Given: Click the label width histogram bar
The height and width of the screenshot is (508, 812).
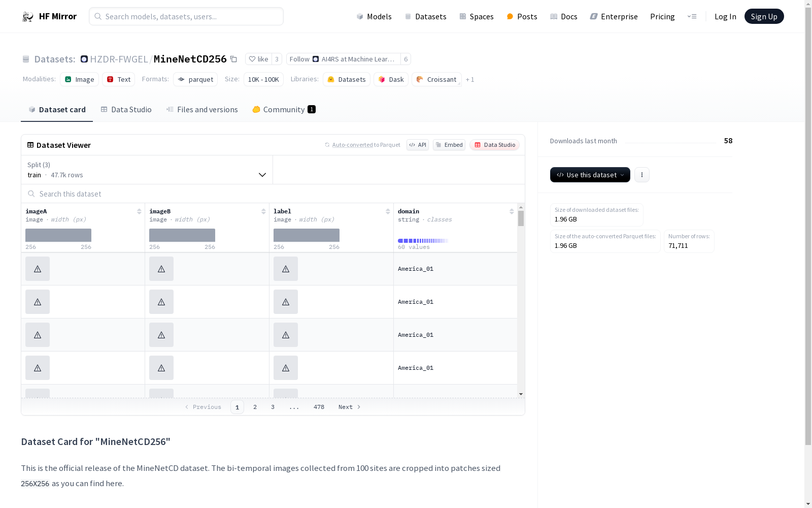Looking at the screenshot, I should click(x=307, y=235).
